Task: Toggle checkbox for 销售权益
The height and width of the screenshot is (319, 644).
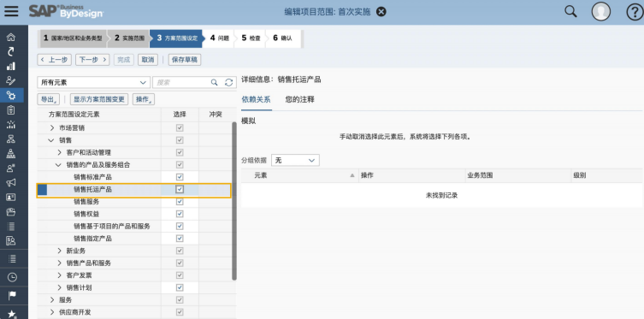Action: coord(180,214)
